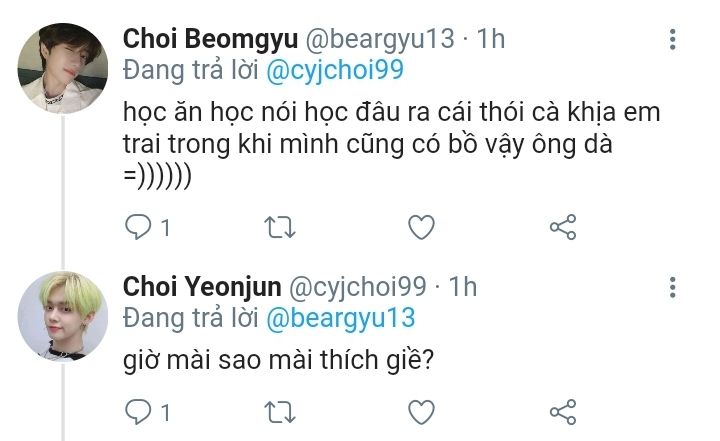720x441 pixels.
Task: Like Choi Yeonjun's tweet
Action: point(422,411)
